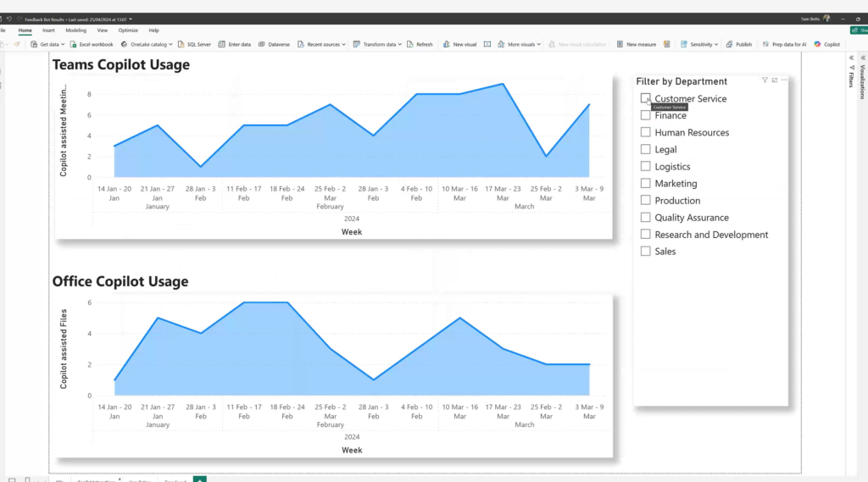Insert a text box from ribbon

(x=487, y=44)
